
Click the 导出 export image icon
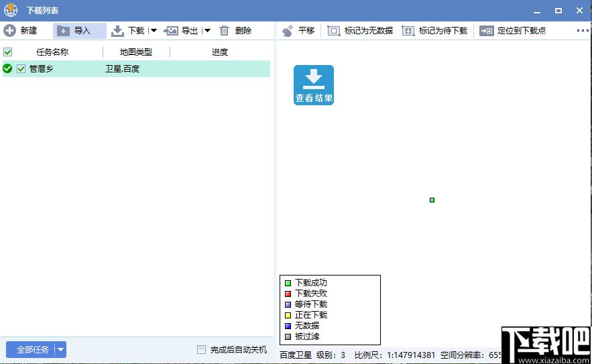(171, 31)
